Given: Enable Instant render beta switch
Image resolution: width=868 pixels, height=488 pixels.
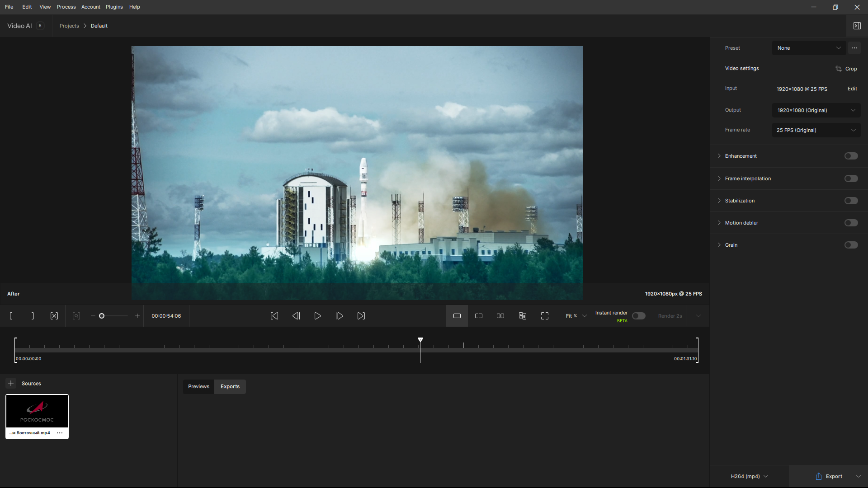Looking at the screenshot, I should [639, 316].
